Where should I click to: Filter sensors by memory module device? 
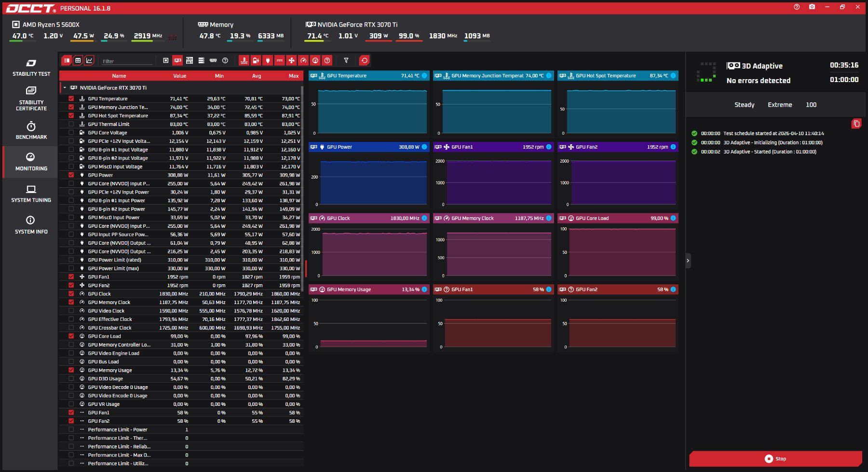tap(213, 60)
